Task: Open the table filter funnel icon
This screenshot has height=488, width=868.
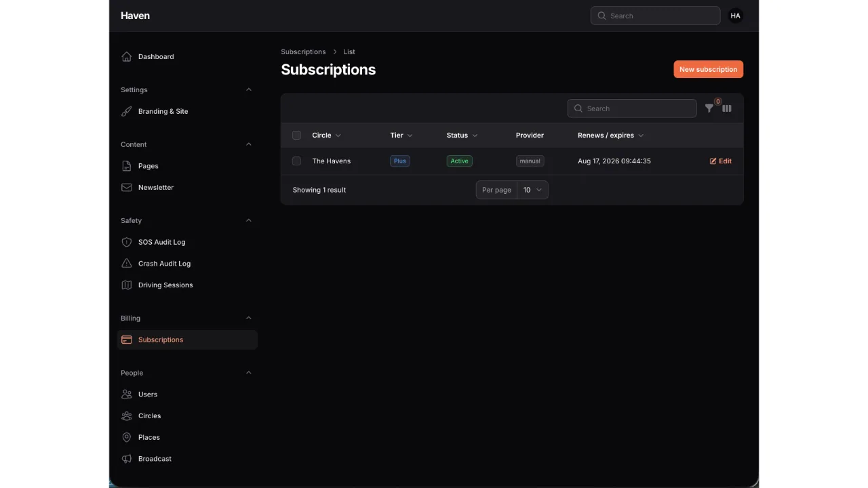Action: 709,108
